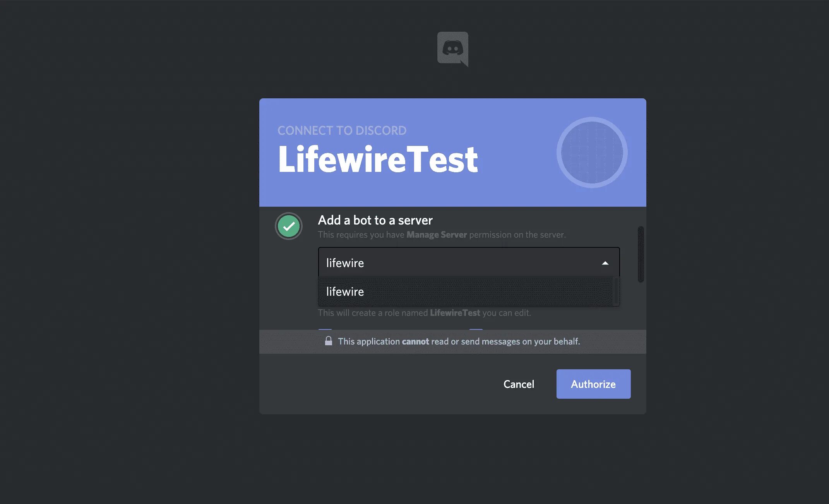Viewport: 829px width, 504px height.
Task: Click the lock icon in the notice bar
Action: [x=329, y=341]
